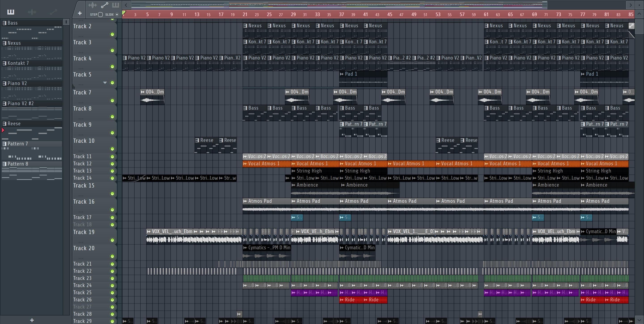Click the first Ambience clip icon

pyautogui.click(x=294, y=185)
